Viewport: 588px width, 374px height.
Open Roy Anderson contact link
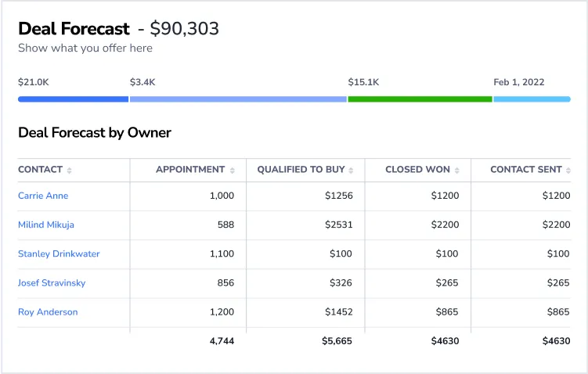[48, 312]
